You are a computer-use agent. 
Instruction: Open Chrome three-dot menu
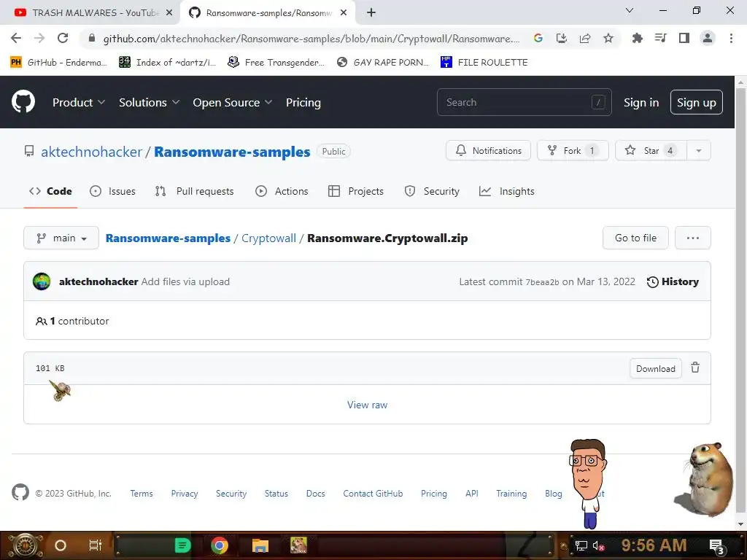pyautogui.click(x=731, y=38)
